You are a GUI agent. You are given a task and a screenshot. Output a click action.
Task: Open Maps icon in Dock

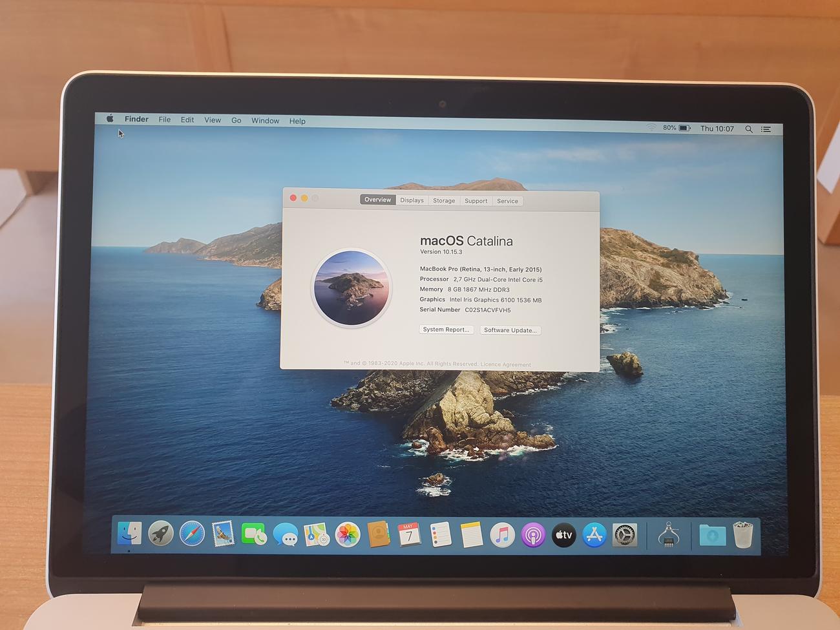[x=316, y=535]
